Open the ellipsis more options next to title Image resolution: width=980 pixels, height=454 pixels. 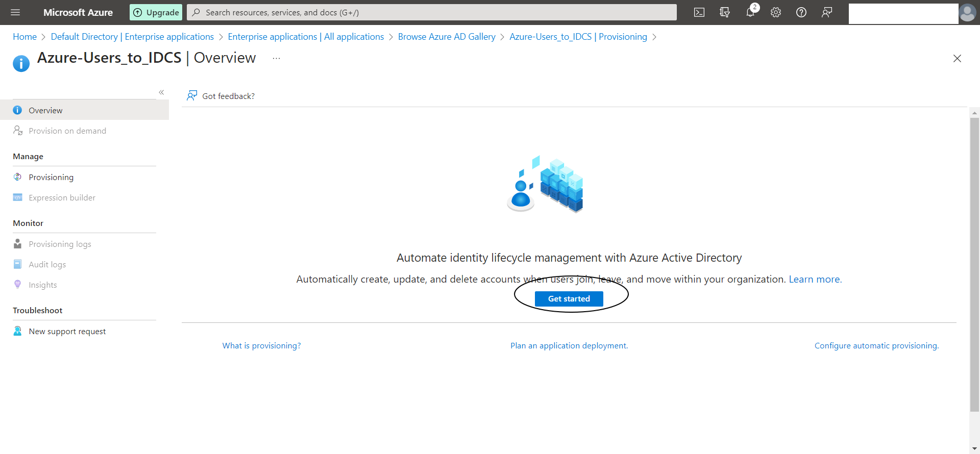(276, 59)
